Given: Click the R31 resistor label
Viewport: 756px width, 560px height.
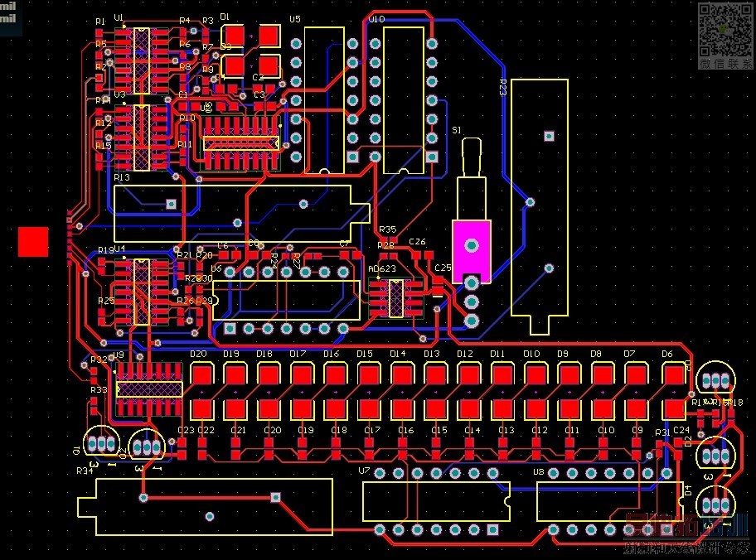Looking at the screenshot, I should click(x=662, y=432).
